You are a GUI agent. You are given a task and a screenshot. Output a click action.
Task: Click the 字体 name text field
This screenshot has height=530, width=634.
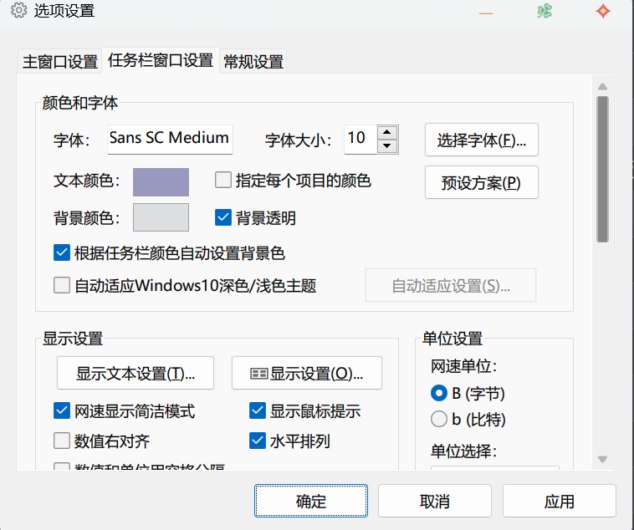tap(168, 139)
